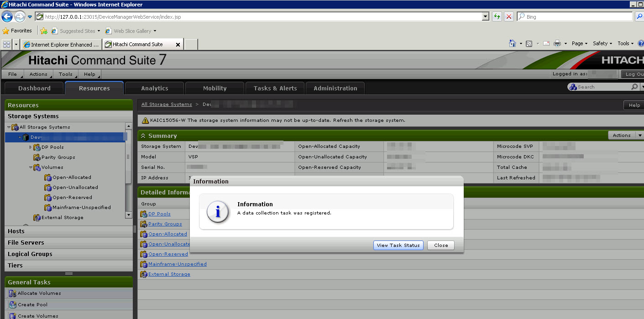Click the Hitachi search magnifier icon

click(x=634, y=87)
